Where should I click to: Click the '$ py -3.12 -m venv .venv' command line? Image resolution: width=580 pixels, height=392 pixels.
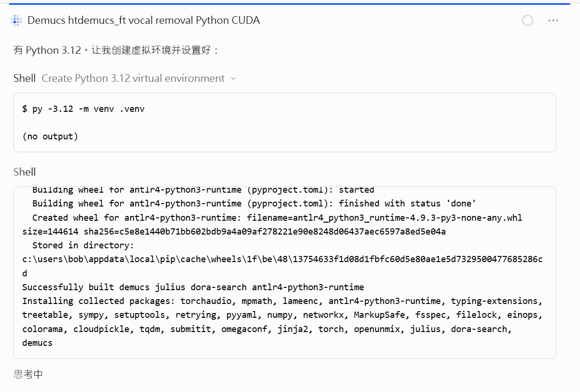pos(83,109)
